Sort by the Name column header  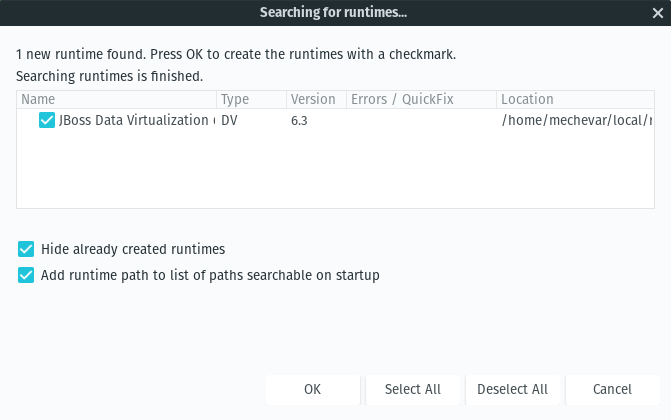[116, 99]
